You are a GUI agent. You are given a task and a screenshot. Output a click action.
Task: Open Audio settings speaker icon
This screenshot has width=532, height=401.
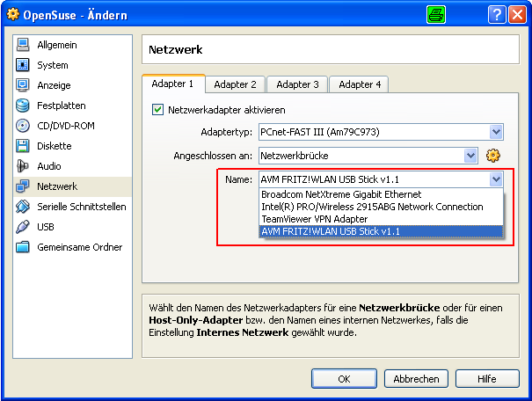pos(24,166)
